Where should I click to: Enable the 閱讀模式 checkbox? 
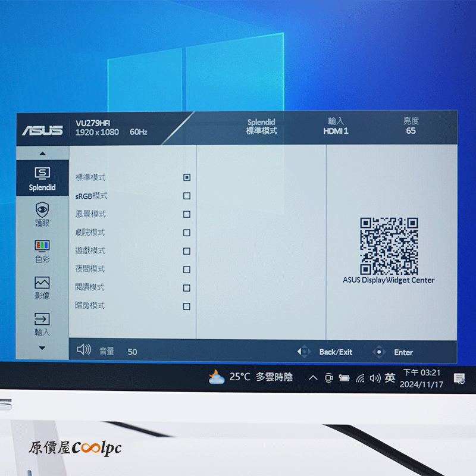[x=187, y=288]
